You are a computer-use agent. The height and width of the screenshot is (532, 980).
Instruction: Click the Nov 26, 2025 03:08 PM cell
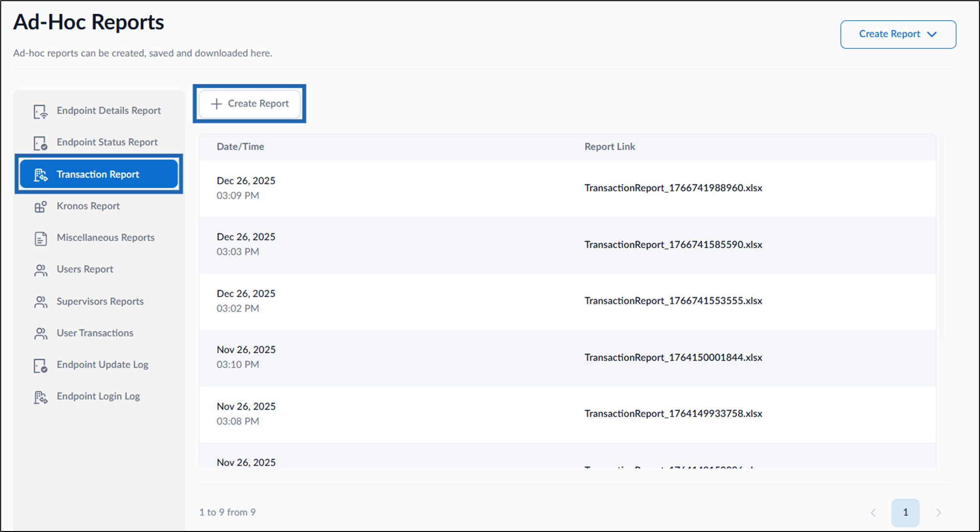246,414
